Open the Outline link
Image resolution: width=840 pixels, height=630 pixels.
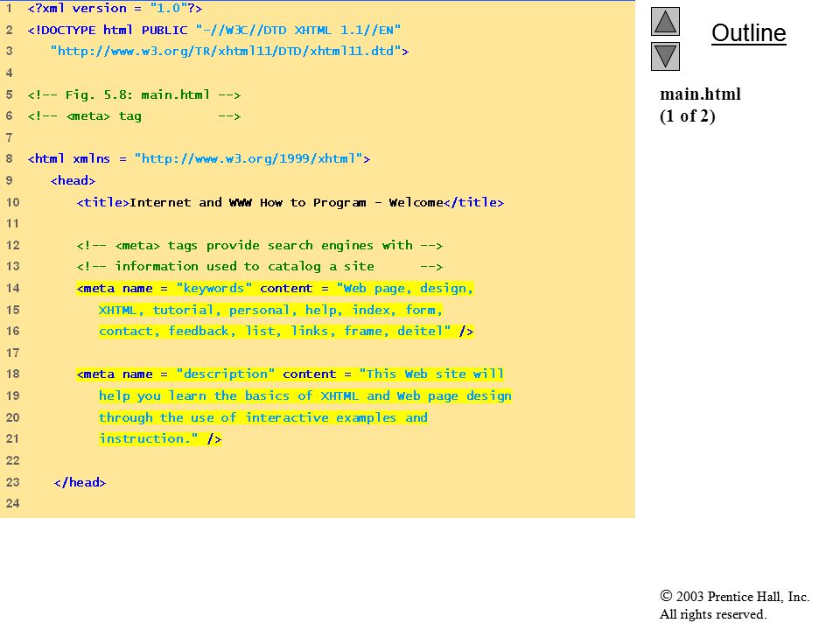tap(748, 33)
